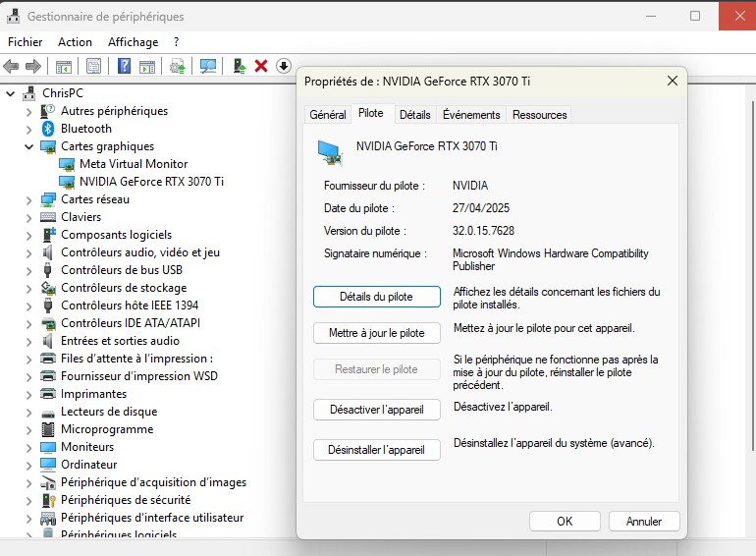Click the Scan for hardware changes monitor icon
Screen dimensions: 756x556
click(x=208, y=66)
